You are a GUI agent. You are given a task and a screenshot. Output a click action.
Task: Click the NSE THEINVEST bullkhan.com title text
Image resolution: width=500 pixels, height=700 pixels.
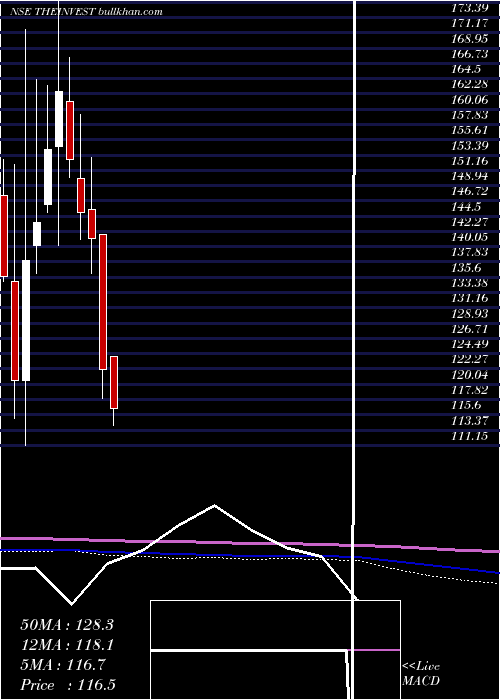pyautogui.click(x=86, y=12)
